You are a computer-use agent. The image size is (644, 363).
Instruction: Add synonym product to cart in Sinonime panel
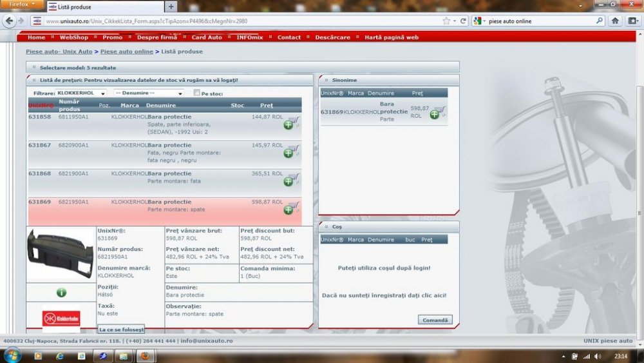pyautogui.click(x=437, y=113)
